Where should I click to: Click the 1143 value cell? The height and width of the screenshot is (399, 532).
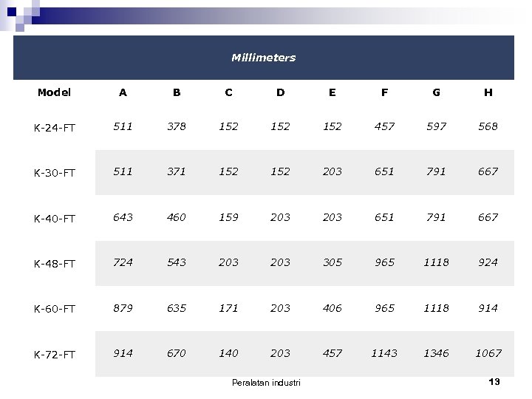pyautogui.click(x=384, y=353)
